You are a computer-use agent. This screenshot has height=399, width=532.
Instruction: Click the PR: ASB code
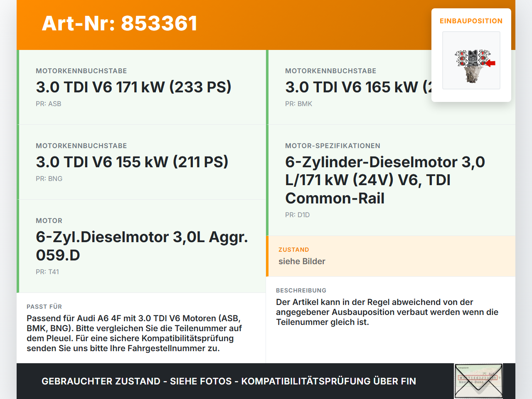tap(49, 104)
